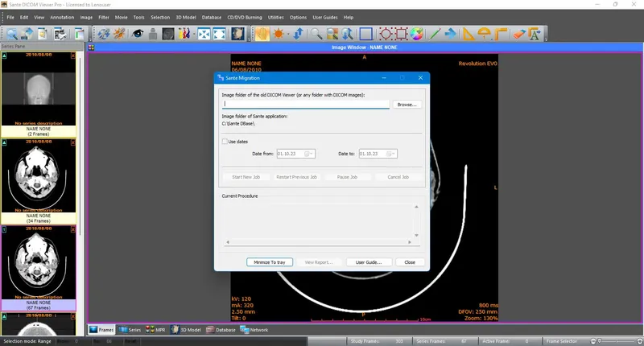644x346 pixels.
Task: Select the eraser tool
Action: click(x=519, y=34)
